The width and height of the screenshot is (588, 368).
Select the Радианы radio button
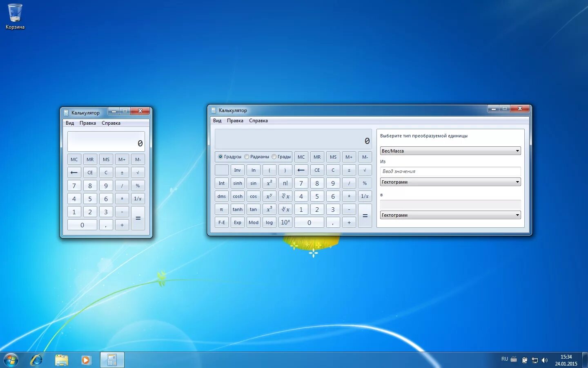(x=247, y=157)
